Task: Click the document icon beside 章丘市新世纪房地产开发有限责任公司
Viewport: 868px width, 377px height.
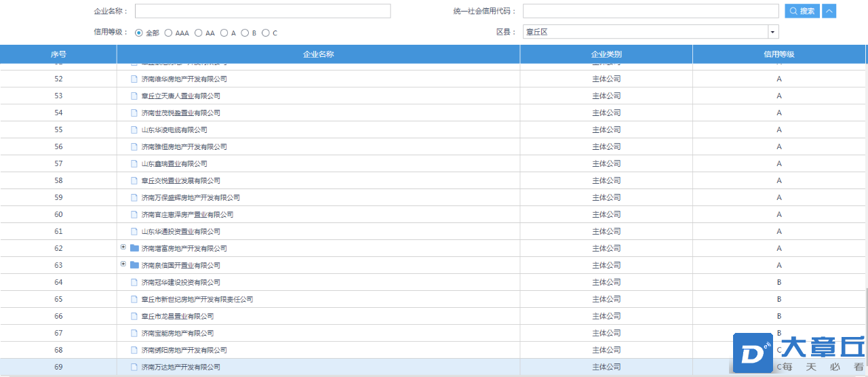Action: tap(134, 300)
